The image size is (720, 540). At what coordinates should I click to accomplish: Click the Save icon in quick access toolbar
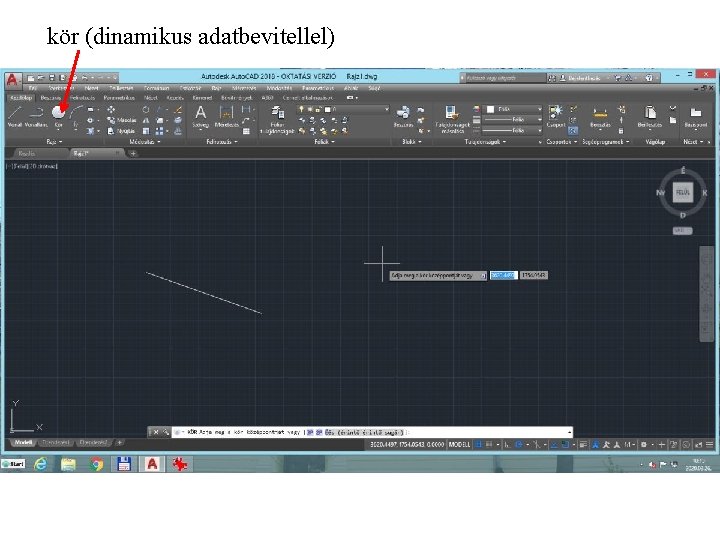pos(52,78)
